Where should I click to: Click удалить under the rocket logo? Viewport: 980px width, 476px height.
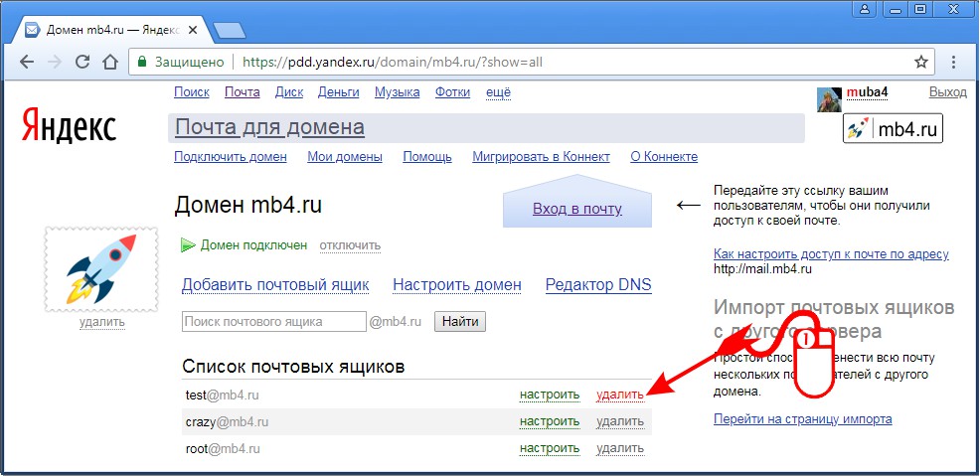click(101, 322)
